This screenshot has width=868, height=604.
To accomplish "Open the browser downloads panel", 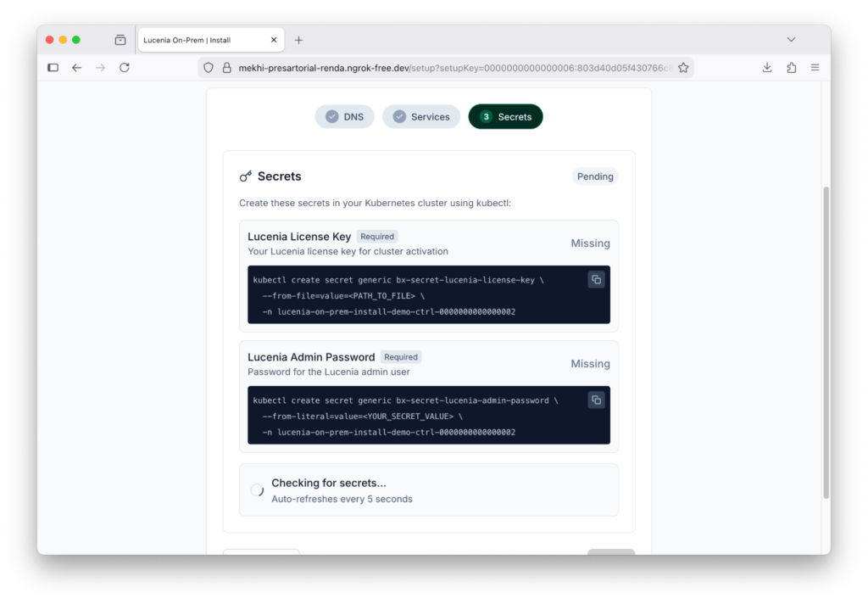I will (767, 68).
